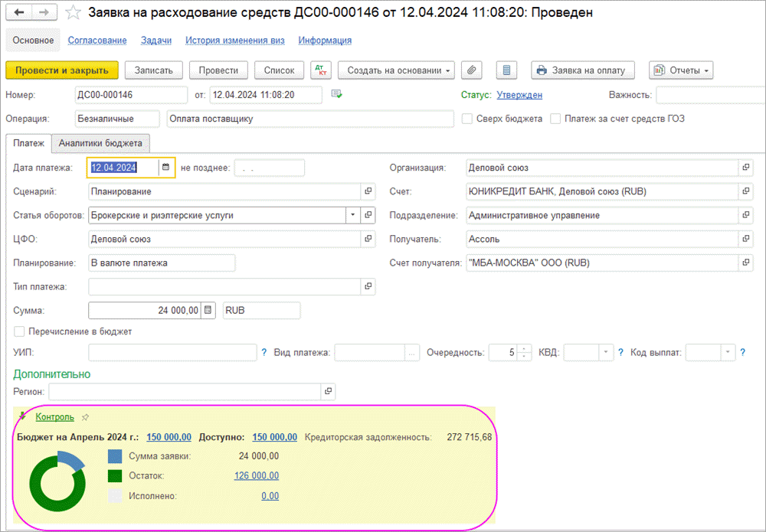
Task: Open attached files paperclip icon
Action: (473, 70)
